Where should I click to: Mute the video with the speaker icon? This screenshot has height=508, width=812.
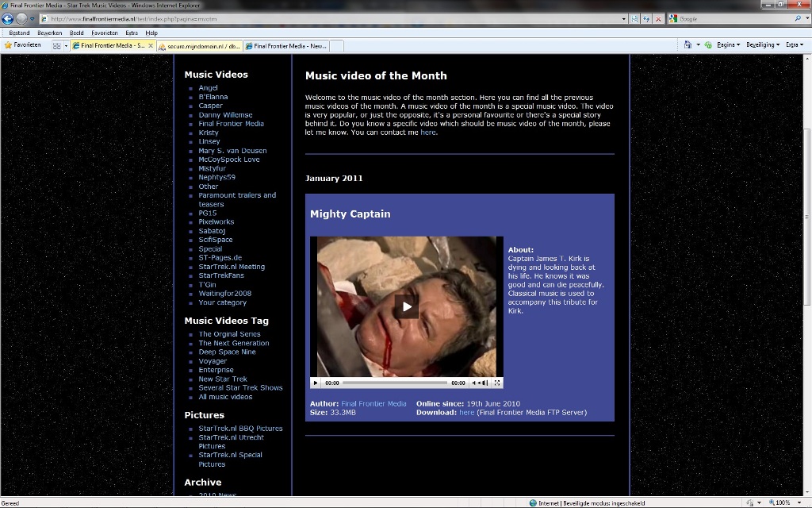pos(475,383)
